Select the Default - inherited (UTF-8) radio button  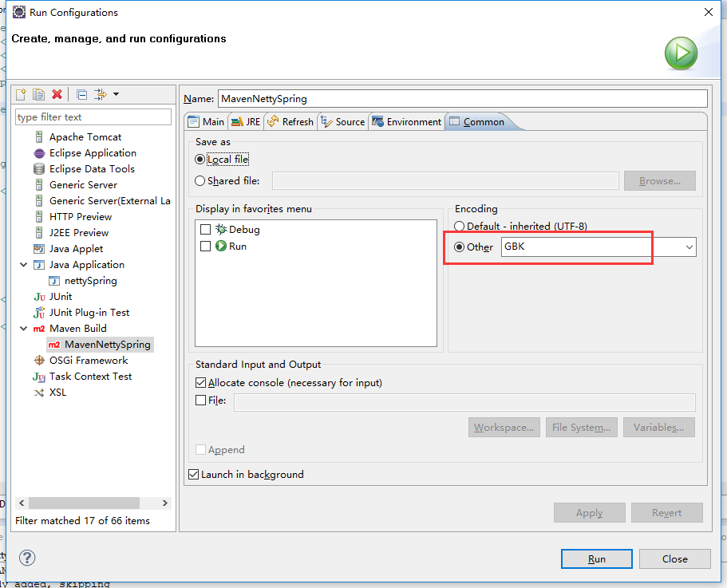459,226
